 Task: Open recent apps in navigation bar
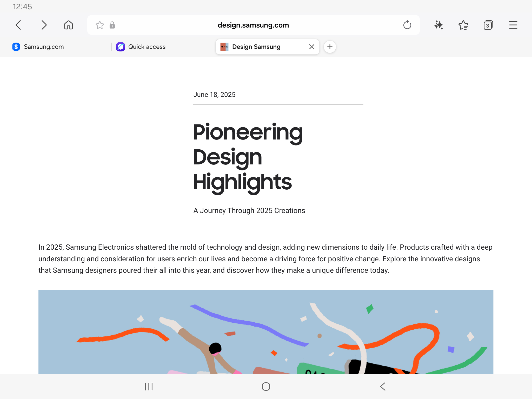pos(149,387)
